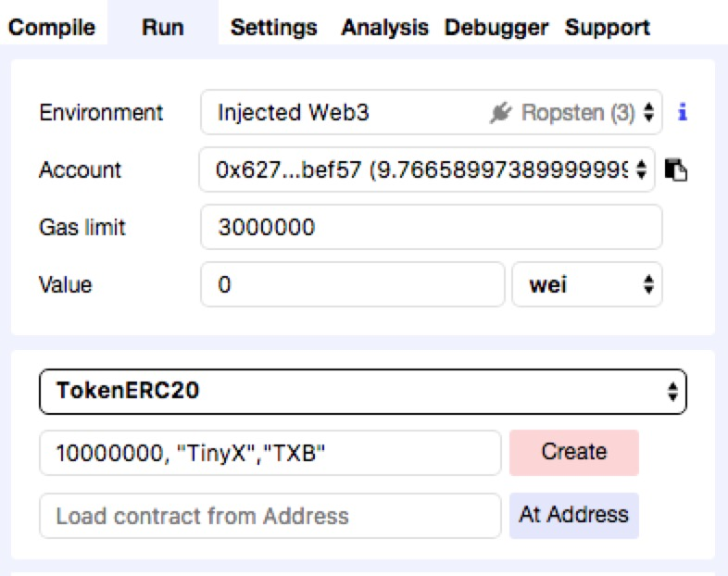Select the Run tab
Image resolution: width=728 pixels, height=576 pixels.
coord(162,27)
